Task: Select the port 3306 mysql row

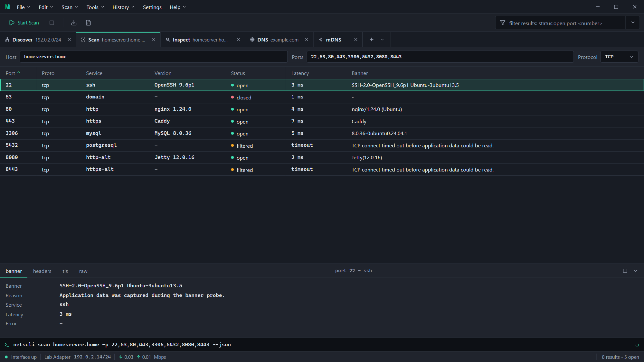Action: coord(322,133)
